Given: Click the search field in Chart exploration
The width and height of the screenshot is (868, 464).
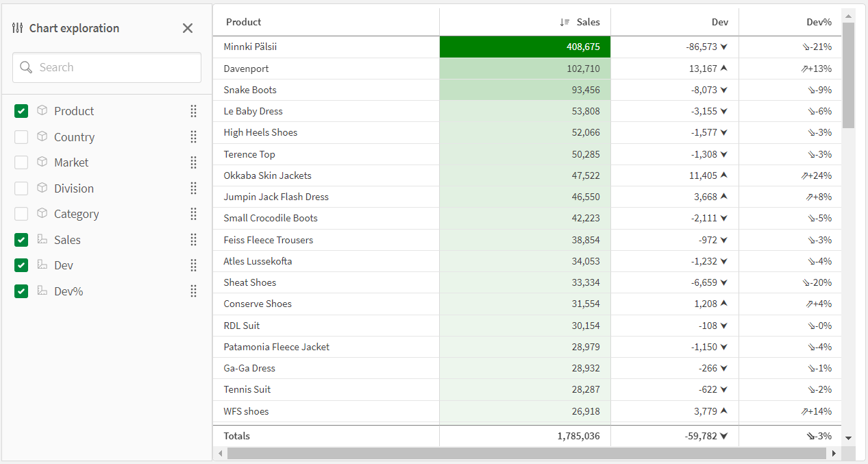Looking at the screenshot, I should coord(107,67).
